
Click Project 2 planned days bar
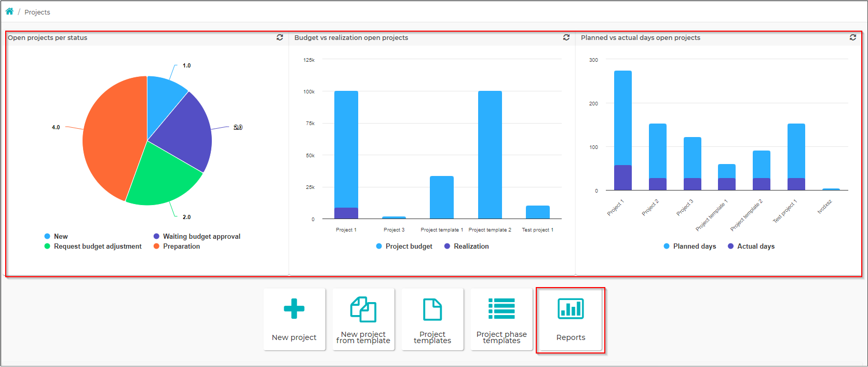click(x=658, y=151)
